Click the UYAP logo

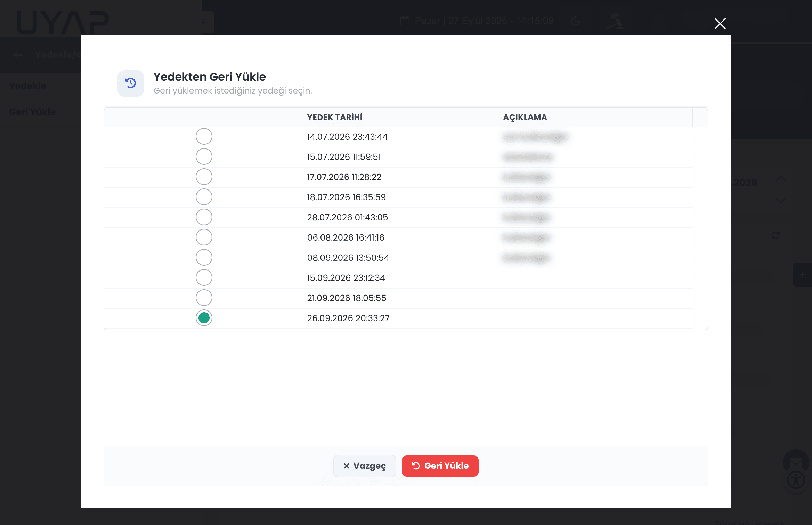(x=63, y=23)
